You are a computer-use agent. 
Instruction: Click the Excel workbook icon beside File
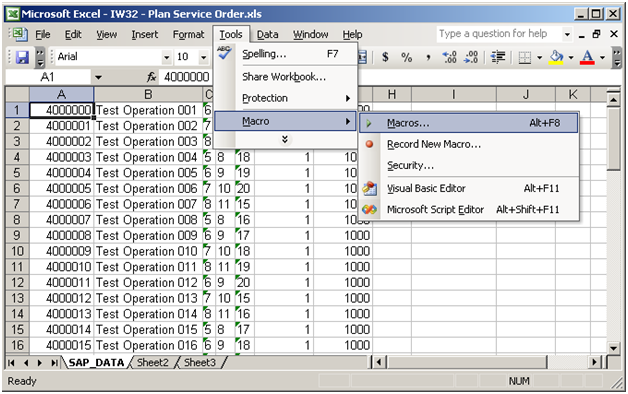[19, 34]
